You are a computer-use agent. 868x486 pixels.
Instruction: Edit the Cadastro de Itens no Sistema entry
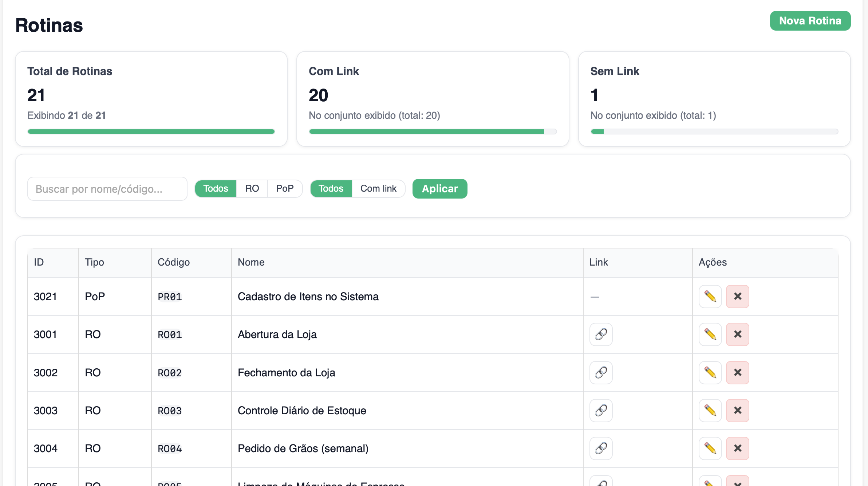710,297
